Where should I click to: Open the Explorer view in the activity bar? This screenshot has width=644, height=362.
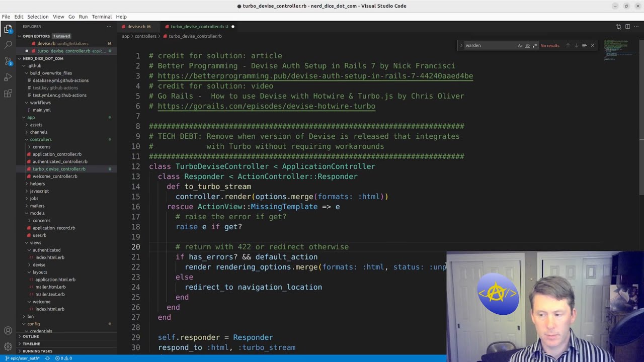(x=8, y=29)
